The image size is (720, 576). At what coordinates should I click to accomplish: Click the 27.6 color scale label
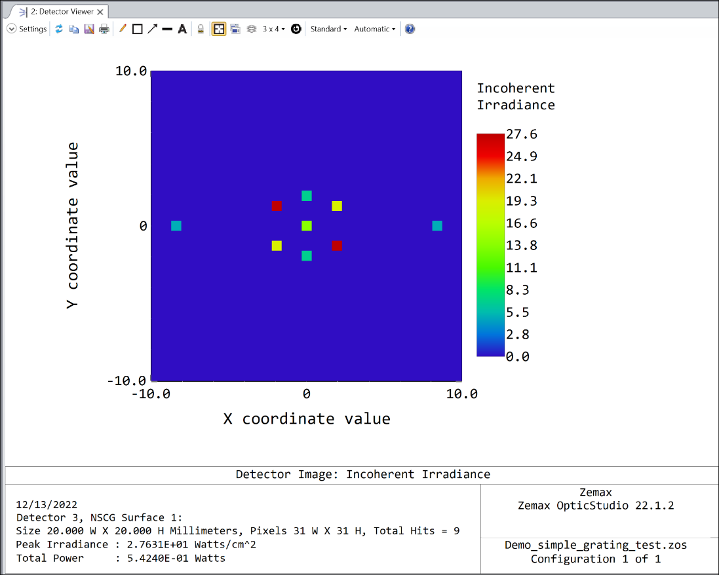point(522,134)
